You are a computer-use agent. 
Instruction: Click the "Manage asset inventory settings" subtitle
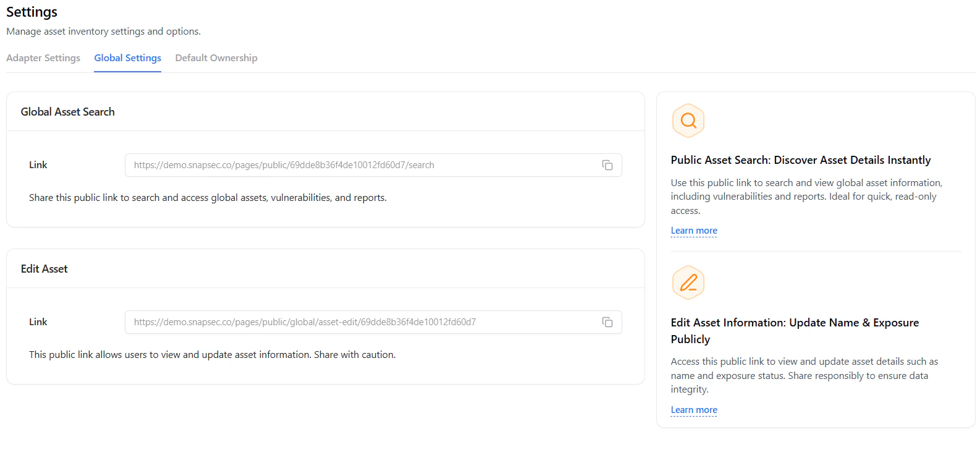[x=104, y=32]
